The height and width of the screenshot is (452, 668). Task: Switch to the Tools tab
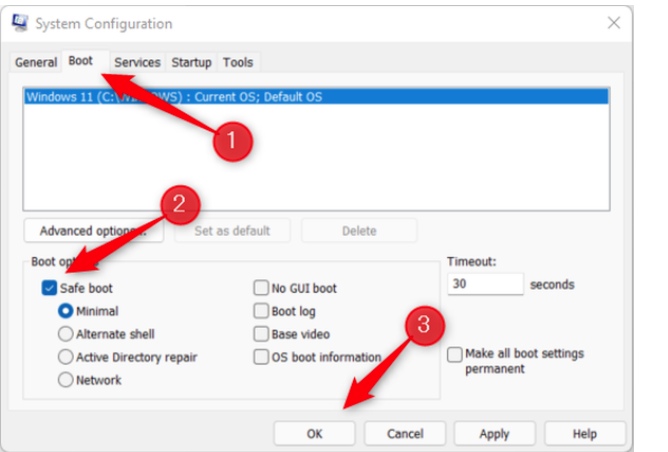pyautogui.click(x=238, y=62)
